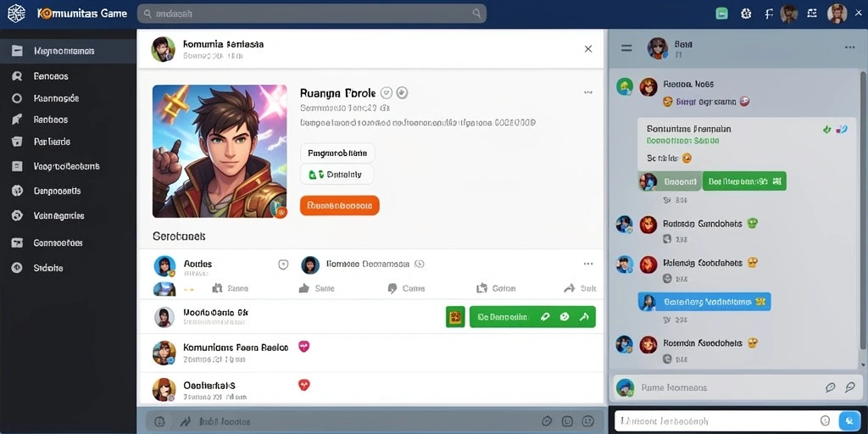
Task: Open the chat header's three-dot menu
Action: click(849, 48)
